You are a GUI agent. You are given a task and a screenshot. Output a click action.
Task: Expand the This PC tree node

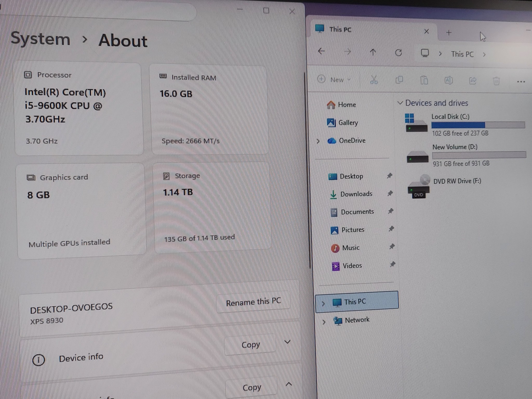[x=323, y=303]
